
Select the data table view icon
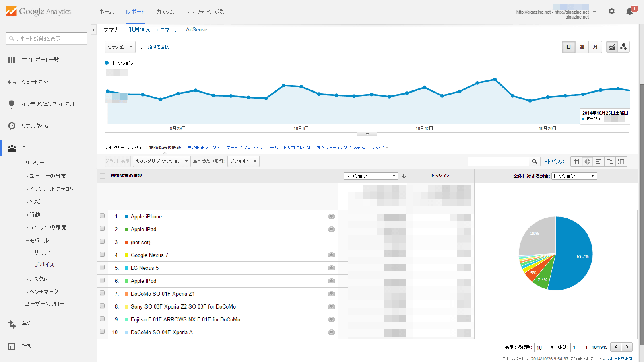pos(576,161)
